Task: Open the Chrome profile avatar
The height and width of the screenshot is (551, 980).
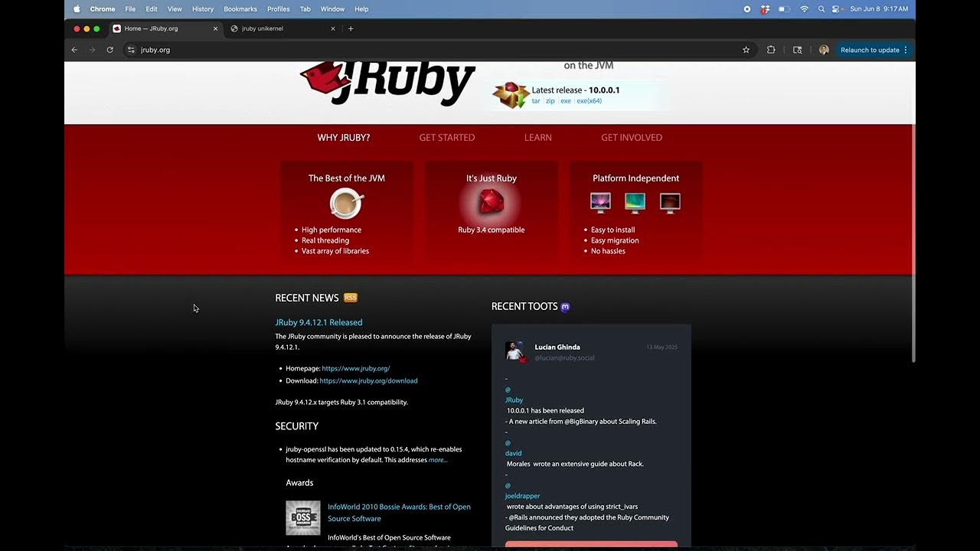Action: pos(824,49)
